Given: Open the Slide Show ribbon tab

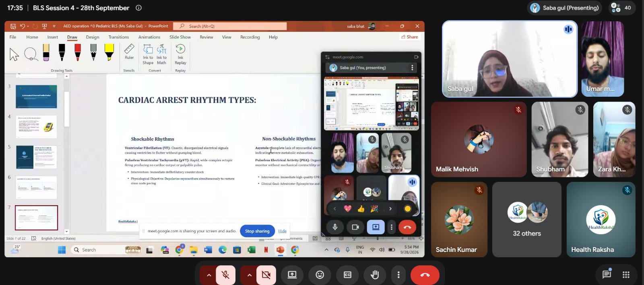Looking at the screenshot, I should tap(180, 37).
